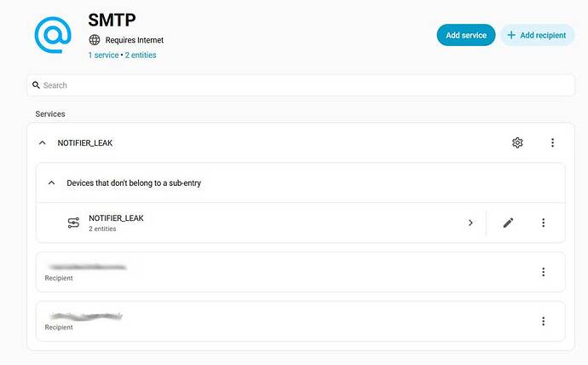Click the search magnifier icon
This screenshot has height=365, width=588.
(x=36, y=85)
